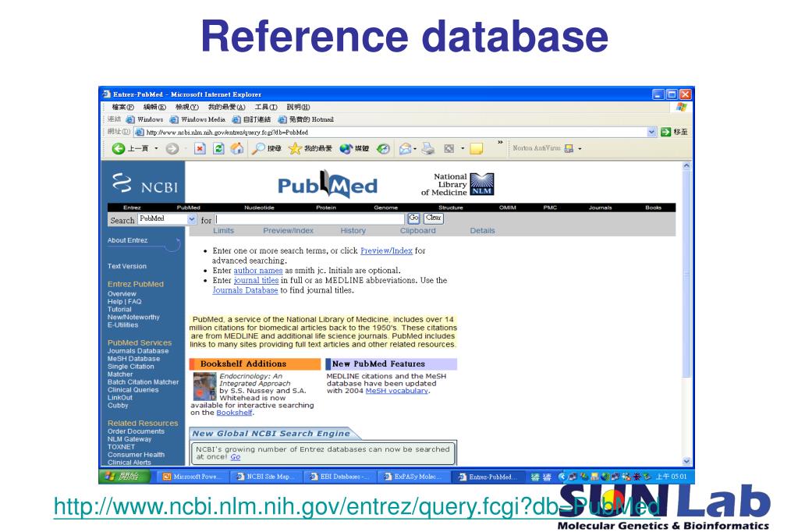Image resolution: width=798 pixels, height=532 pixels.
Task: Open the Edit (編輯) menu
Action: click(x=154, y=107)
